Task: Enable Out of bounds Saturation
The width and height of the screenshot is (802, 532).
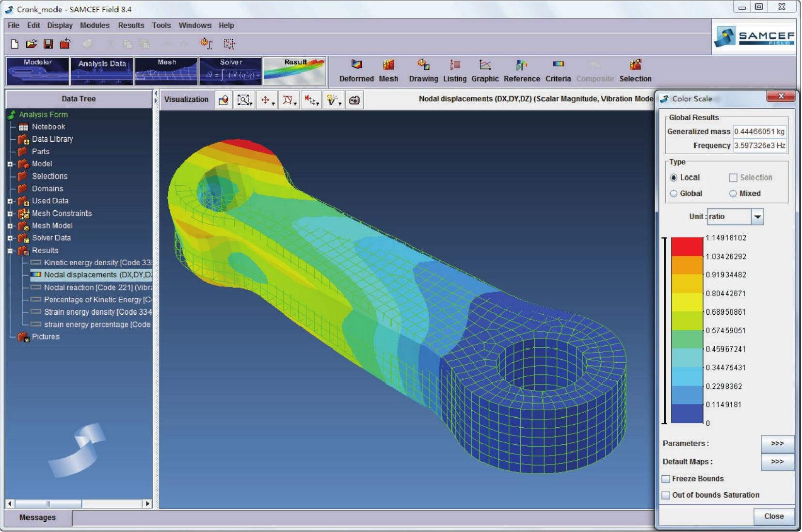Action: [x=666, y=496]
